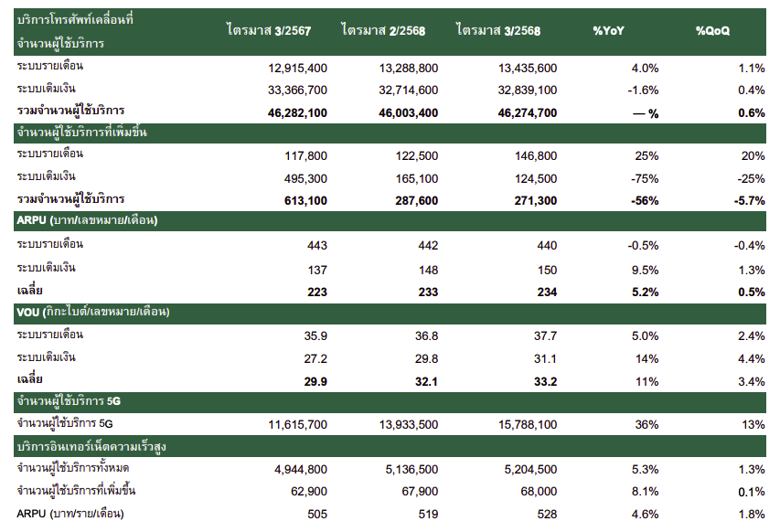Select the 5G YoY growth cell 36%
This screenshot has width=780, height=532.
[646, 425]
